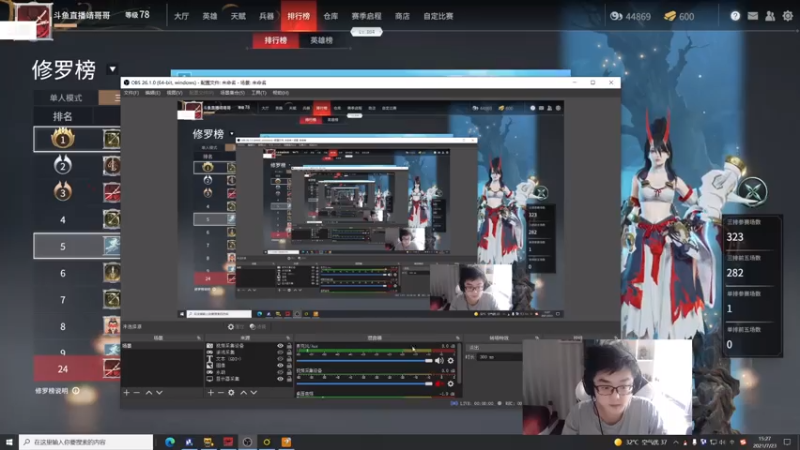
Task: Pop out the OBS Scene Transitions dock panel
Action: 536,338
